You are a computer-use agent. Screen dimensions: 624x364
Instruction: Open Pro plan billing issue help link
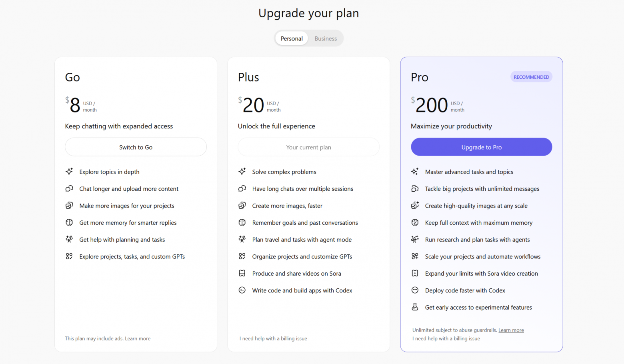tap(446, 339)
